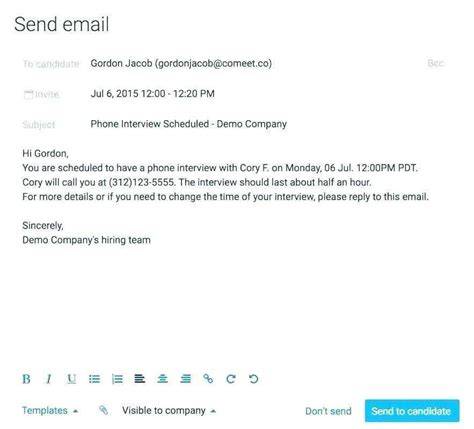Click the redo arrow icon
Screen dimensions: 474x429
(x=231, y=379)
